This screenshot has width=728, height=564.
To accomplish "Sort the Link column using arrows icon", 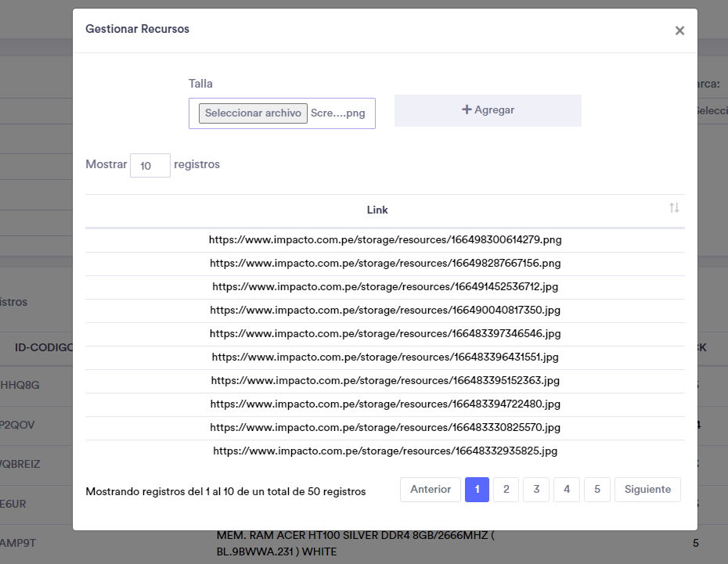I will tap(673, 208).
